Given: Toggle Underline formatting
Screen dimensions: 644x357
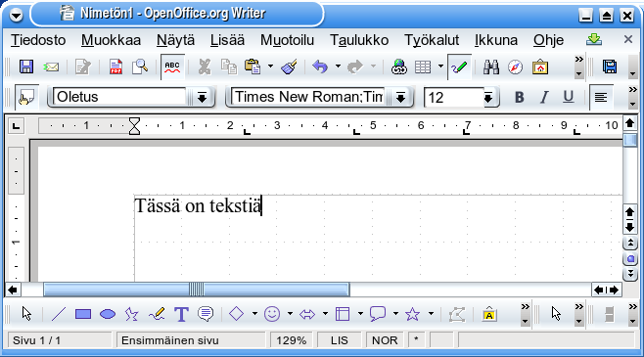Looking at the screenshot, I should point(569,97).
